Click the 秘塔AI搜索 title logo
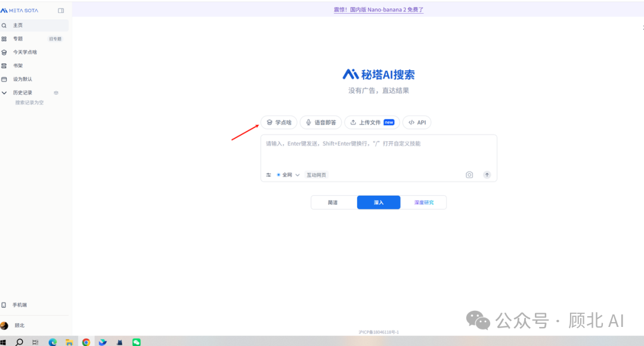This screenshot has height=346, width=644. coord(379,74)
